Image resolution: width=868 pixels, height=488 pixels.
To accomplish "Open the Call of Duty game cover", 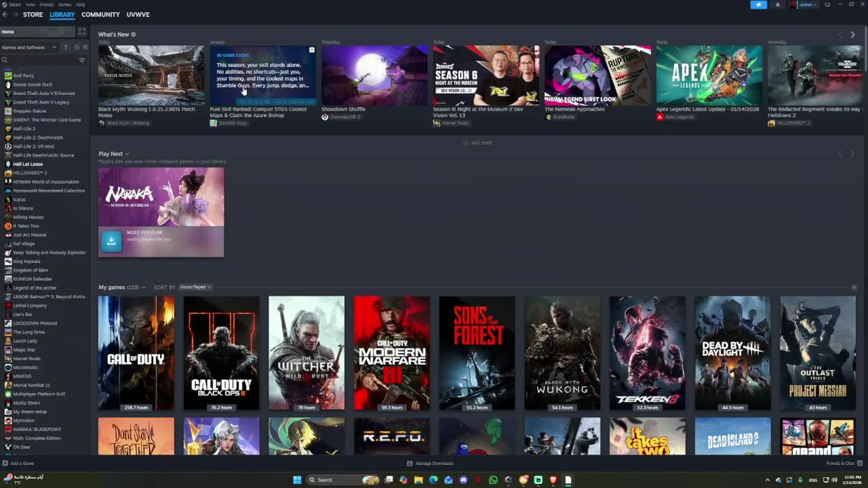I will coord(136,353).
